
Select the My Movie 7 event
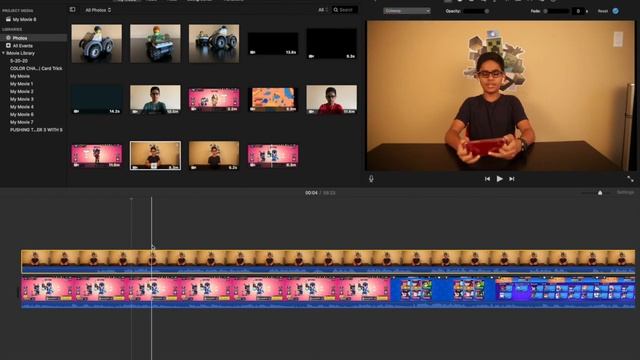pyautogui.click(x=22, y=122)
